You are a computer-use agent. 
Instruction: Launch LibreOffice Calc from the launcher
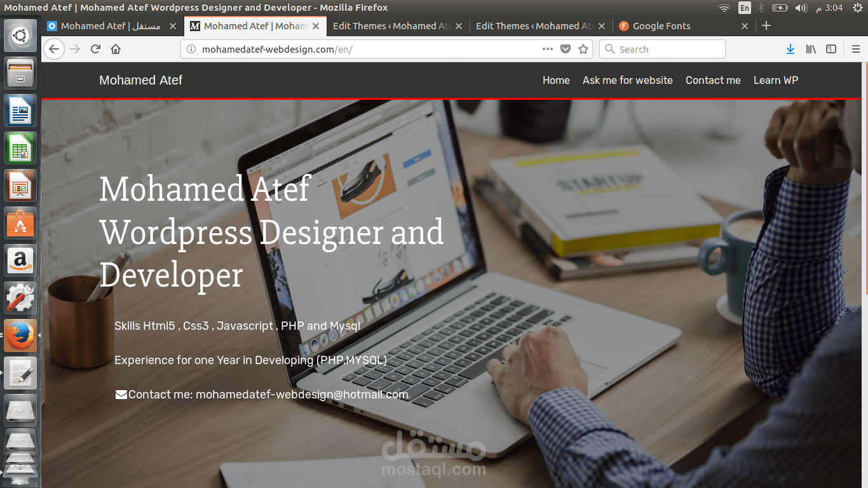pos(20,149)
